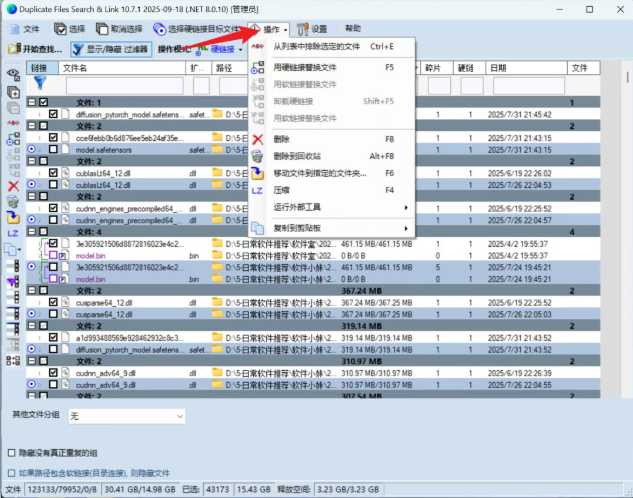This screenshot has height=498, width=633.
Task: Click the eye icon in left sidebar
Action: click(x=13, y=73)
